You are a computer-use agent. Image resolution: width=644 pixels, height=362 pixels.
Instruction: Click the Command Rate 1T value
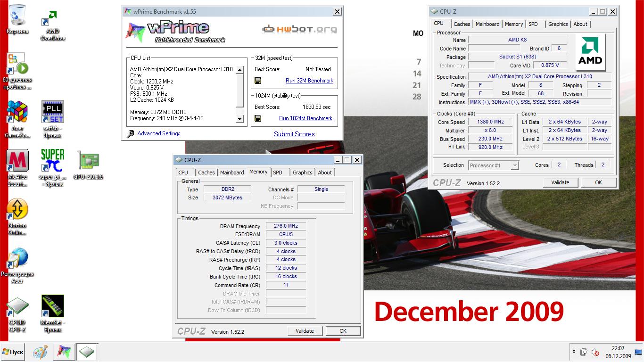point(286,285)
